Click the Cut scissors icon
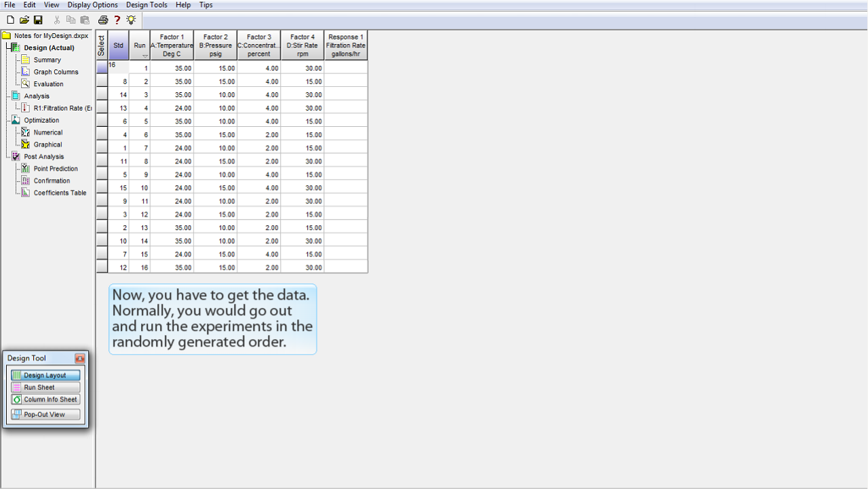 pyautogui.click(x=57, y=20)
